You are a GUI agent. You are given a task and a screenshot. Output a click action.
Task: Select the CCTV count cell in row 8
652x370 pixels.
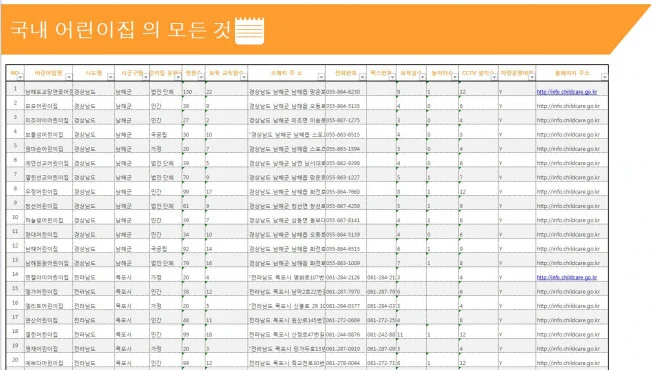pos(478,189)
